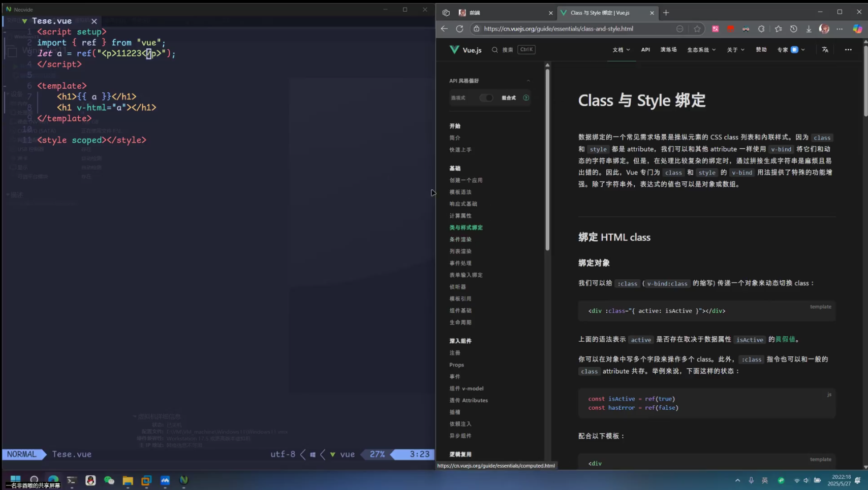Open the browser favorites list icon
This screenshot has height=490, width=868.
[778, 29]
